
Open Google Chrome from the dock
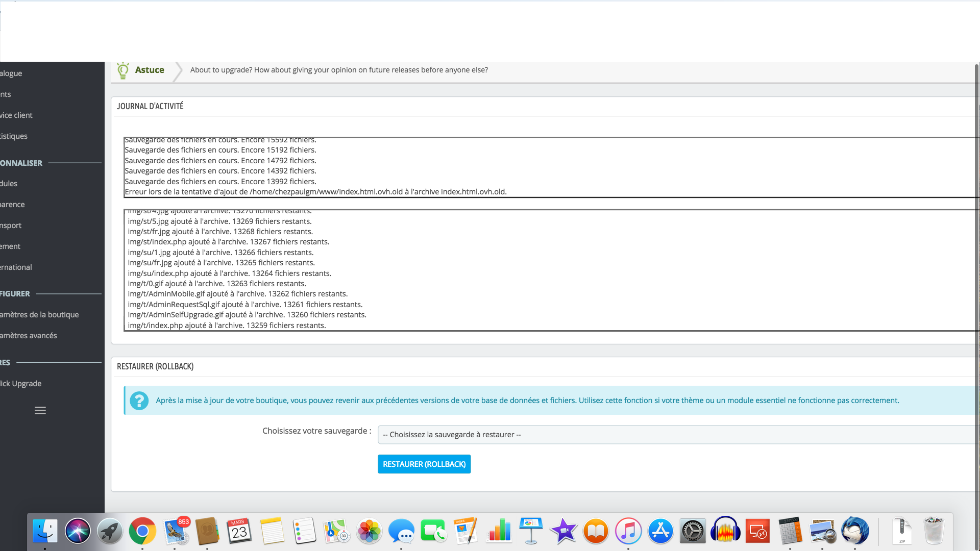pos(142,531)
